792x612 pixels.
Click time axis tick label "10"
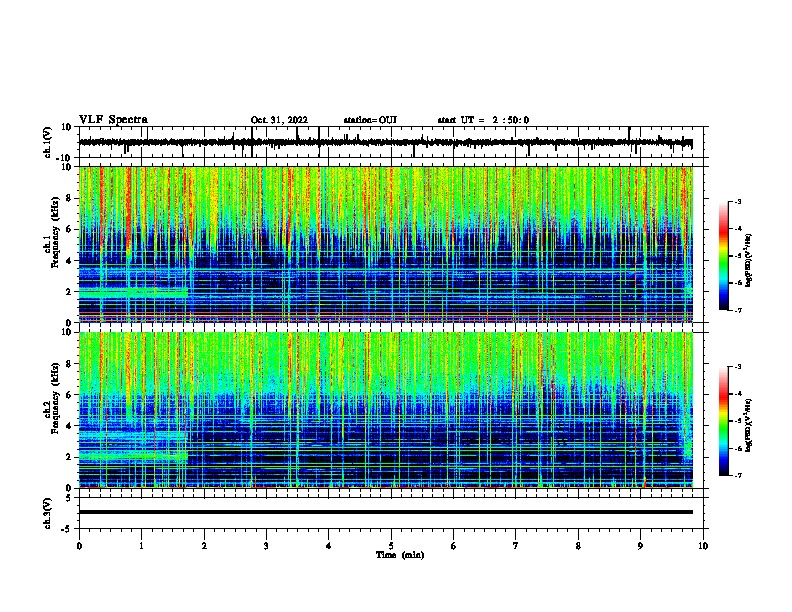tap(703, 546)
